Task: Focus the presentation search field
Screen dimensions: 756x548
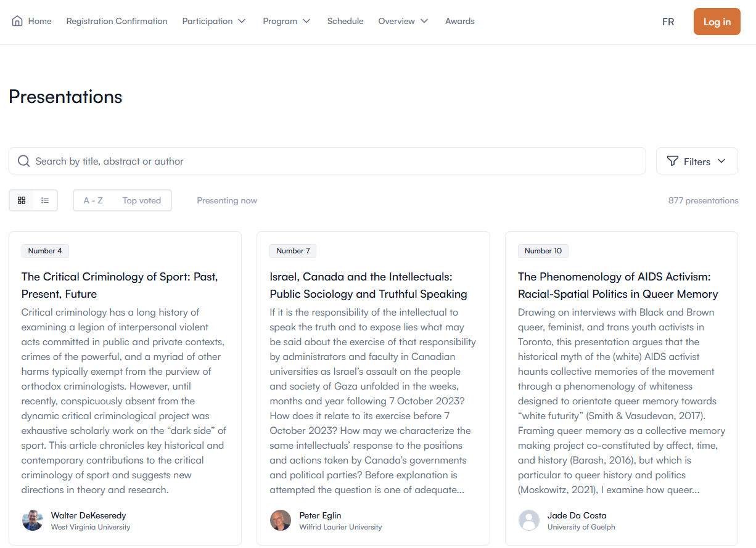Action: coord(333,162)
